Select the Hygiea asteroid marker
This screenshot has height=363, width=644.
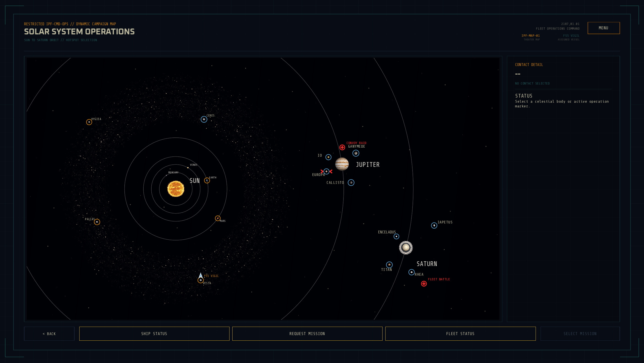89,122
